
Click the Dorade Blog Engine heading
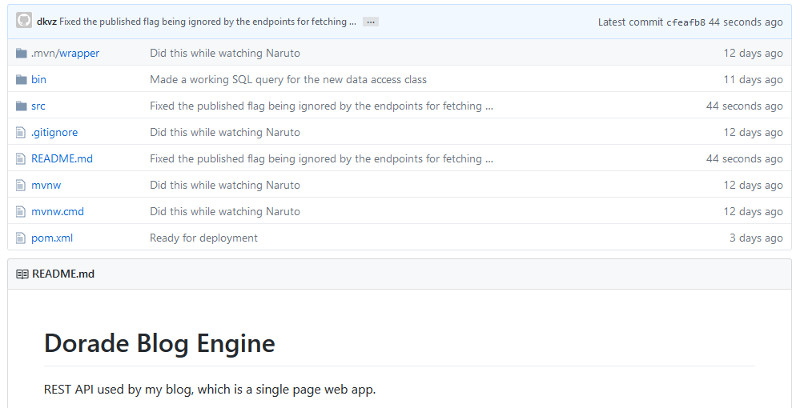pos(159,343)
